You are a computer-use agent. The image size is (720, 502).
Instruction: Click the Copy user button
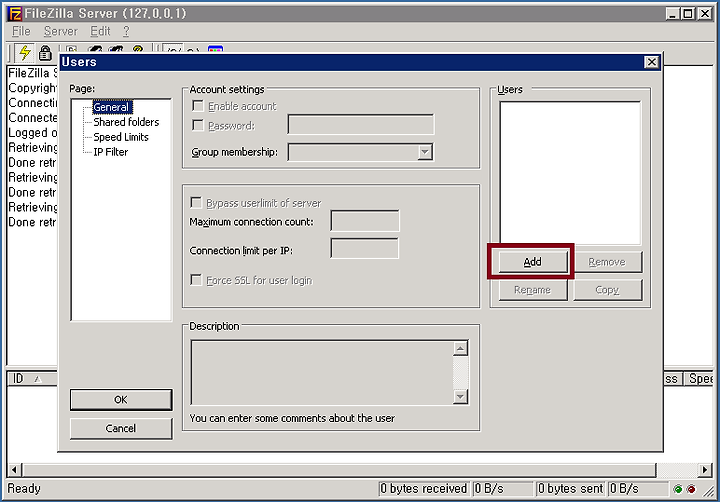tap(607, 290)
